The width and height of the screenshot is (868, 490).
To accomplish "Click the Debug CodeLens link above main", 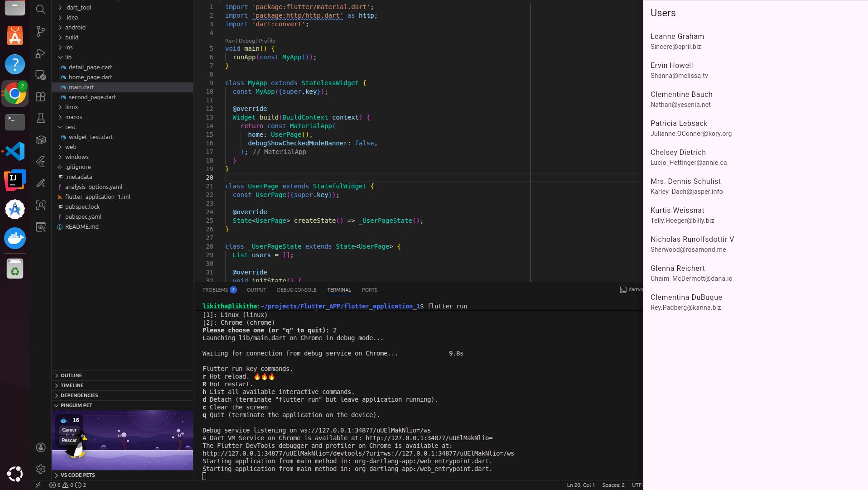I will click(x=246, y=41).
